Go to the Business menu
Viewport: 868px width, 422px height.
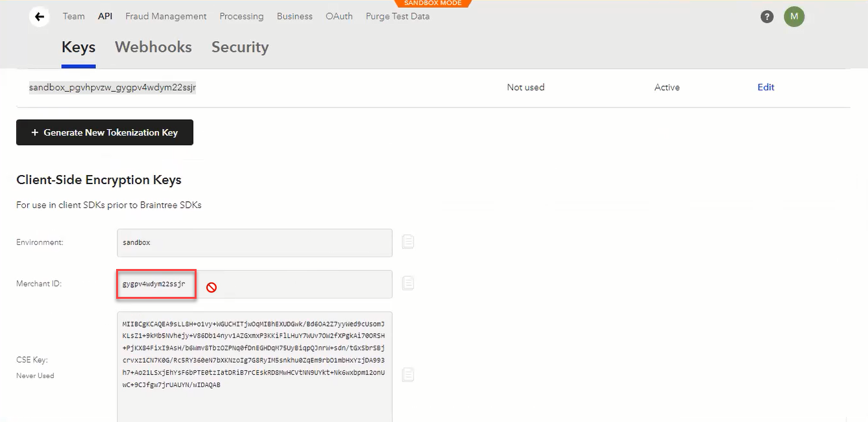point(295,16)
